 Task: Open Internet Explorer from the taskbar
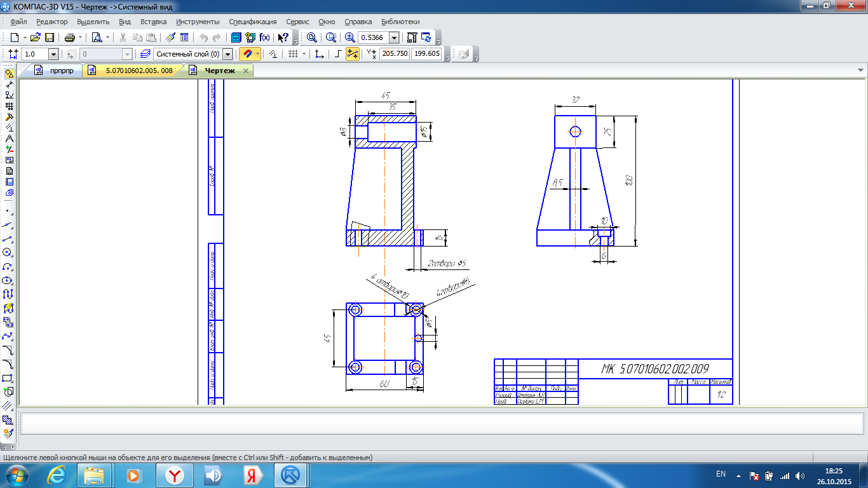pos(57,475)
